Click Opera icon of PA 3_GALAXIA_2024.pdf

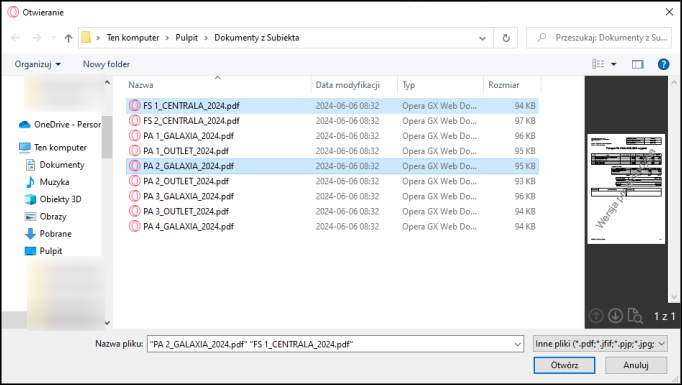(x=135, y=196)
